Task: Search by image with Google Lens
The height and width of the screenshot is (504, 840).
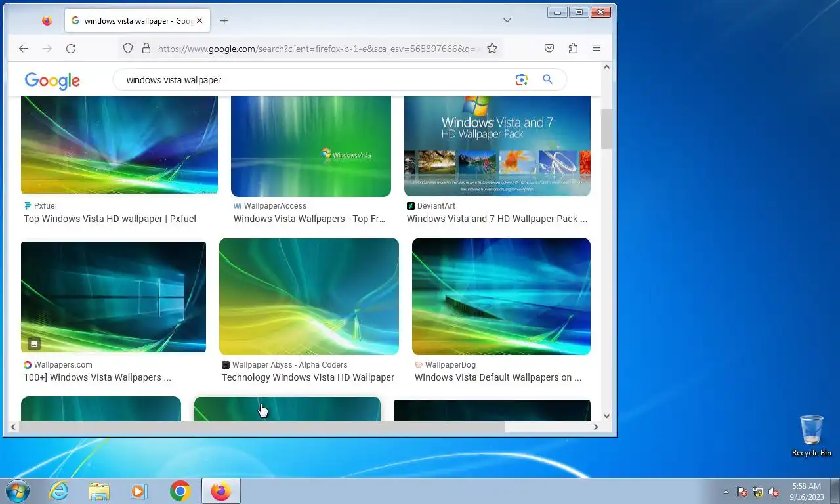Action: coord(521,79)
